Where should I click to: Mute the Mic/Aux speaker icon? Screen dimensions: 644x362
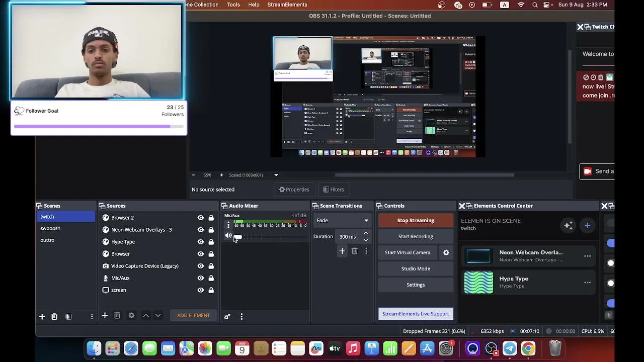click(x=228, y=236)
